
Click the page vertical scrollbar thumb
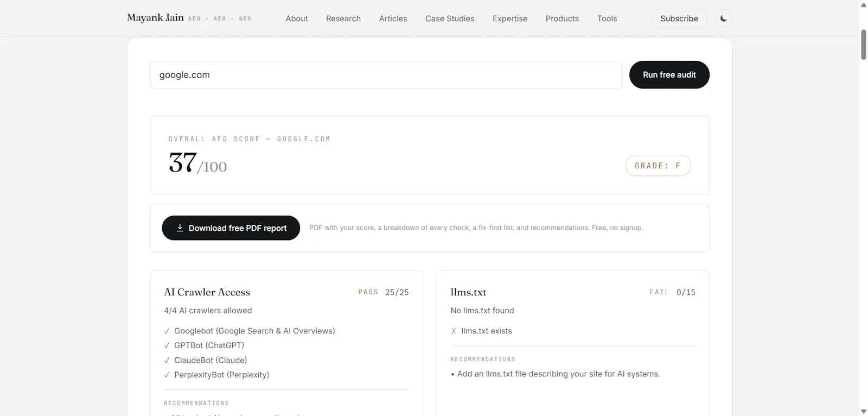pyautogui.click(x=864, y=45)
